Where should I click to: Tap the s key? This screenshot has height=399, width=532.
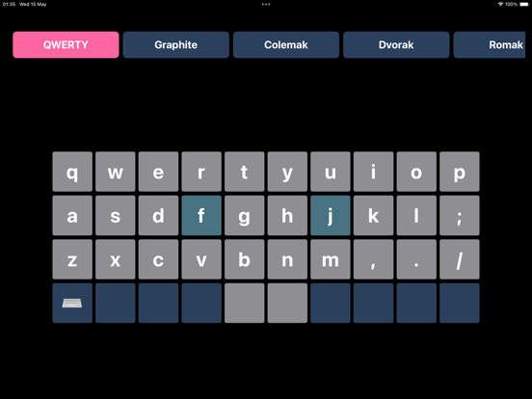[116, 216]
